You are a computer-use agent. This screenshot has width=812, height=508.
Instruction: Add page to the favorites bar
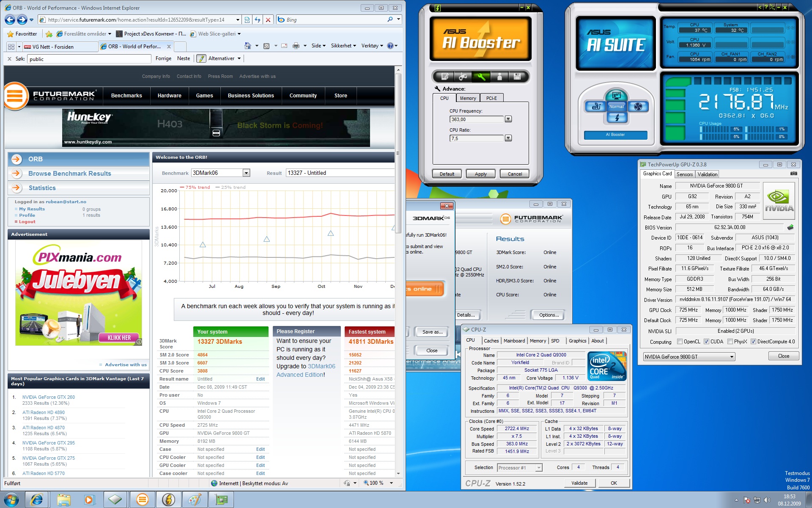49,34
